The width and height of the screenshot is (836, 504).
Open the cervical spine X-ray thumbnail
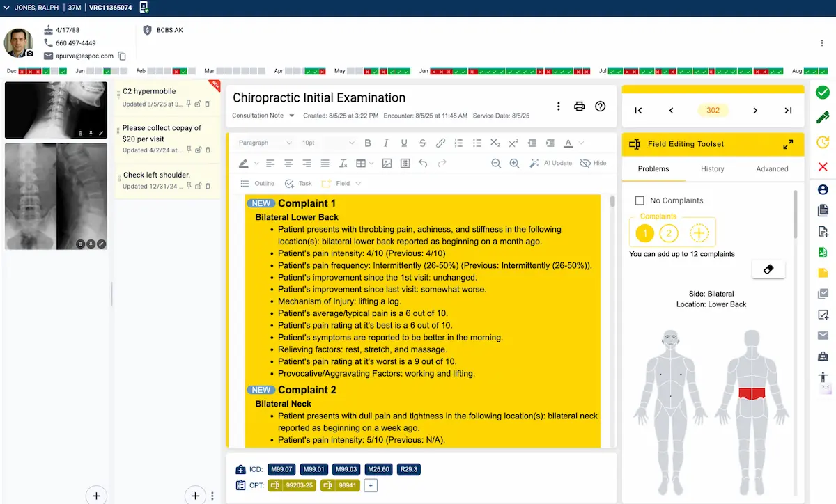(x=56, y=110)
